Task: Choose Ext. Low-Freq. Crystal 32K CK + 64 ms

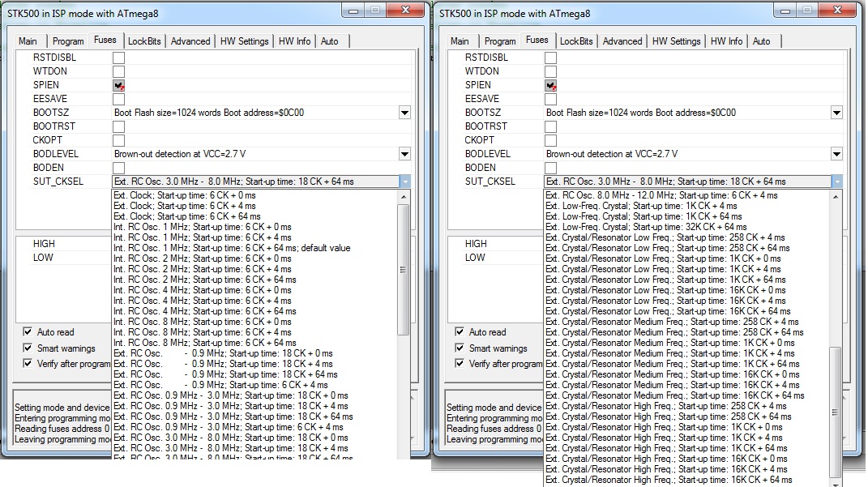Action: (646, 227)
